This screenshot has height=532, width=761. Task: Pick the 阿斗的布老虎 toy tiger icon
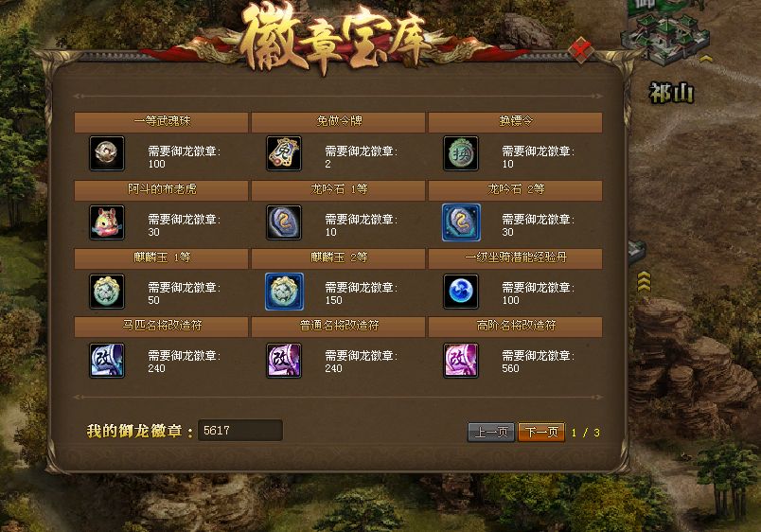point(107,222)
